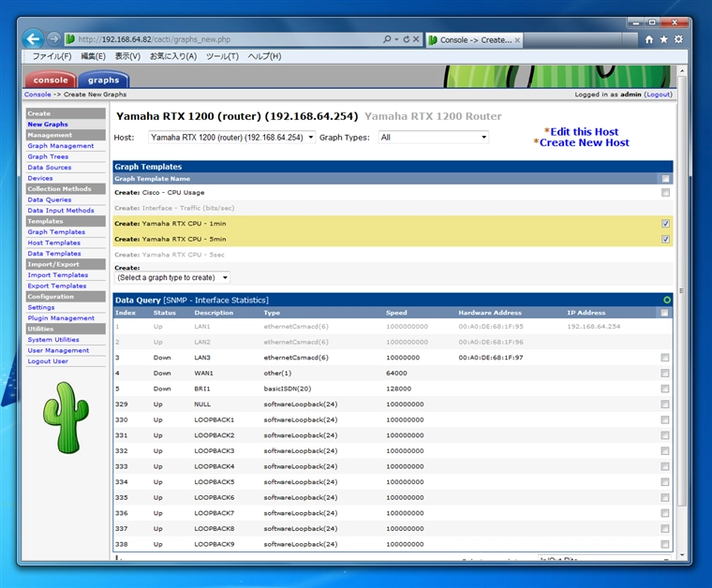Image resolution: width=712 pixels, height=588 pixels.
Task: Check the BRI1 interface row checkbox
Action: point(665,389)
